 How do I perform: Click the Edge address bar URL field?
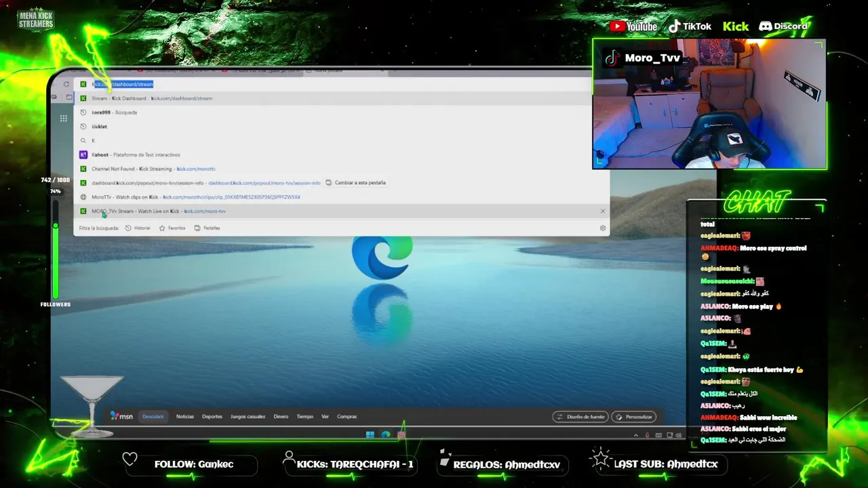[332, 84]
